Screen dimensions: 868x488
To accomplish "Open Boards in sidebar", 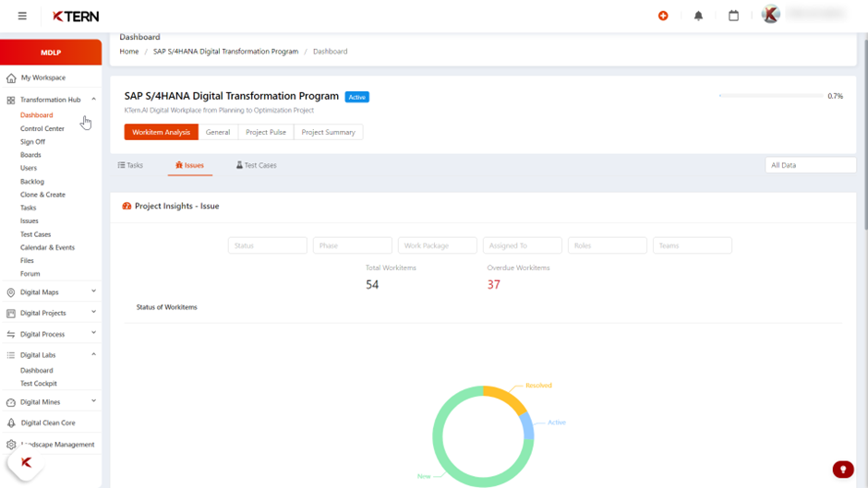I will pos(30,155).
